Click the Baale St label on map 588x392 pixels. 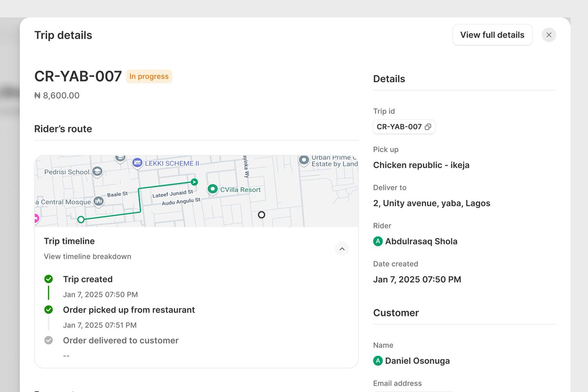click(118, 194)
